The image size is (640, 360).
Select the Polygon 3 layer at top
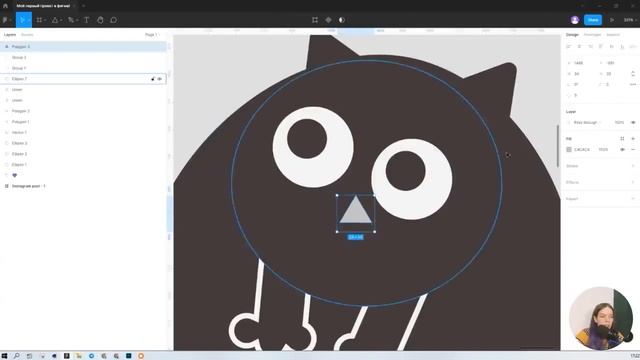click(83, 47)
